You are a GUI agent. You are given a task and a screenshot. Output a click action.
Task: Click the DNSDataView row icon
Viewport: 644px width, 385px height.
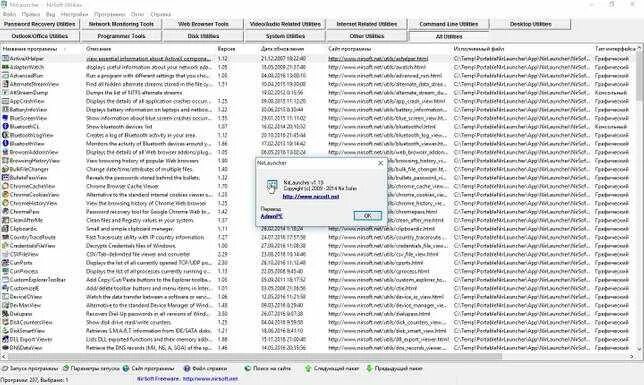click(x=5, y=348)
